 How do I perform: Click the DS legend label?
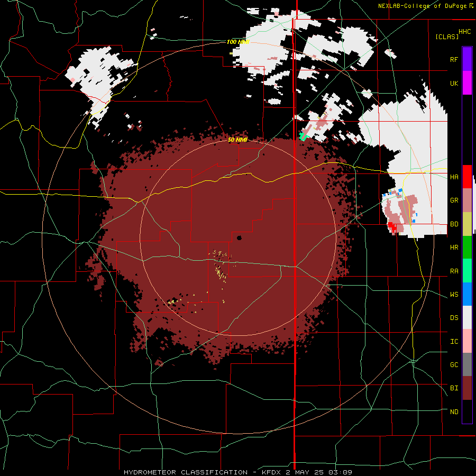pos(454,318)
